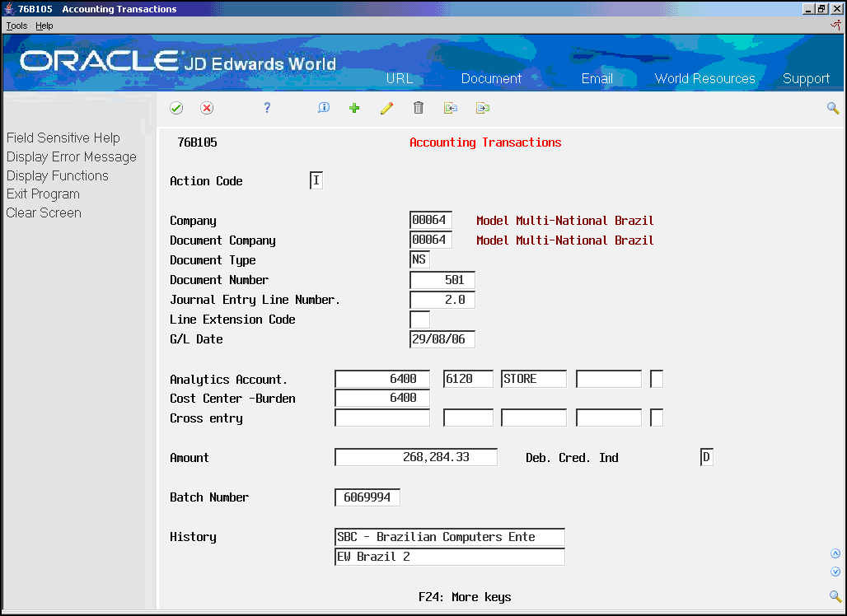Click the blue info inquire icon

point(324,107)
